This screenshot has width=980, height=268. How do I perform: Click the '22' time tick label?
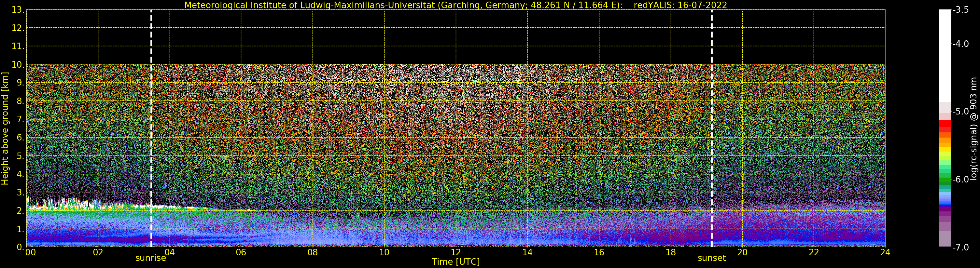tap(814, 252)
